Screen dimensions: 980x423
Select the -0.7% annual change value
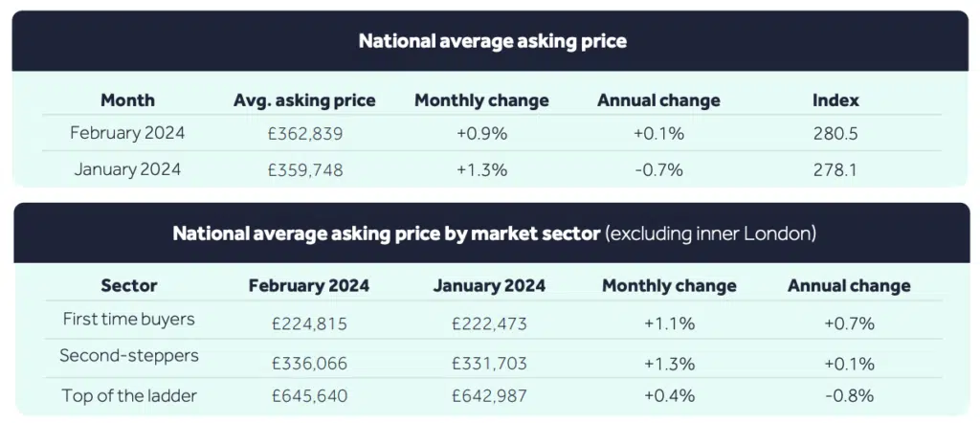[657, 169]
